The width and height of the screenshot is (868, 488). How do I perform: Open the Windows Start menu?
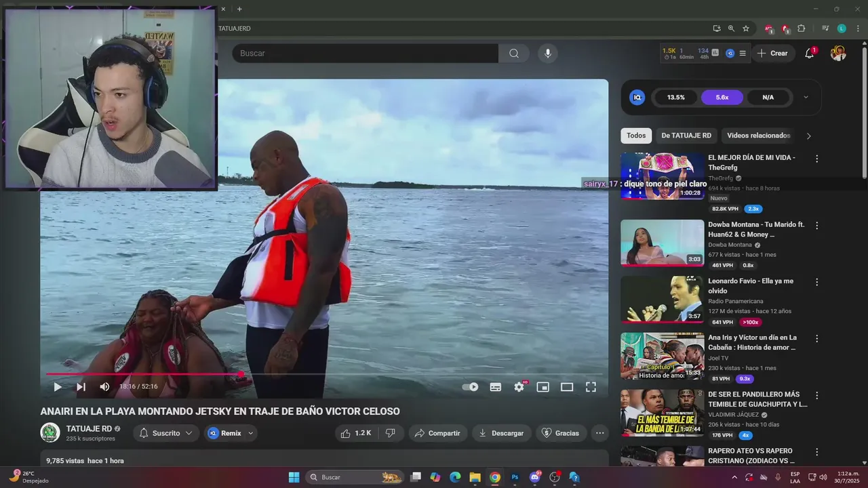point(294,477)
